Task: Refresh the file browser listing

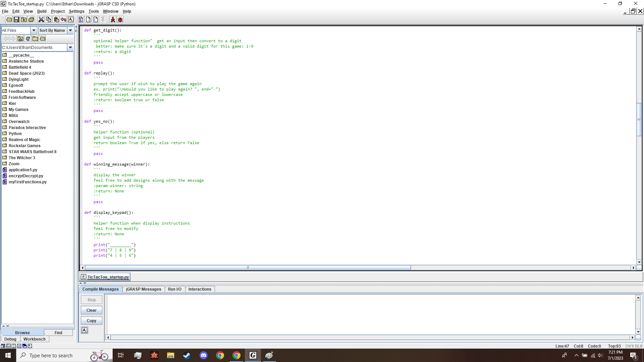Action: point(28,39)
